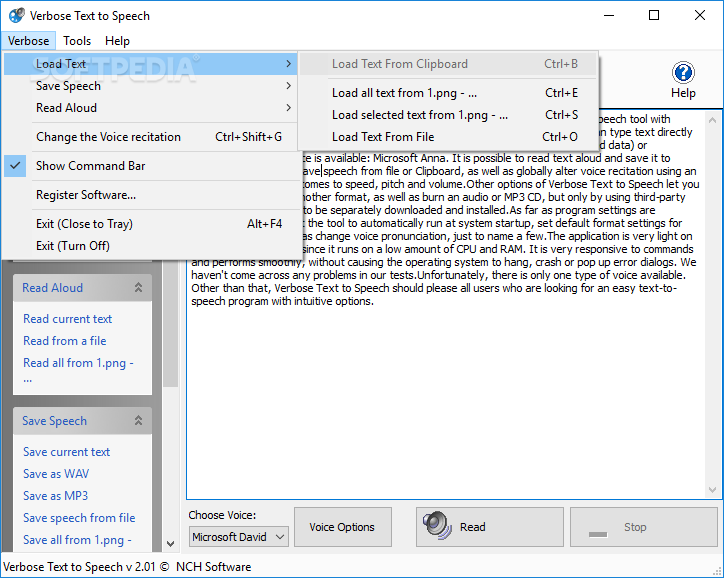Select Change the Voice recitation
This screenshot has width=724, height=578.
[x=150, y=137]
